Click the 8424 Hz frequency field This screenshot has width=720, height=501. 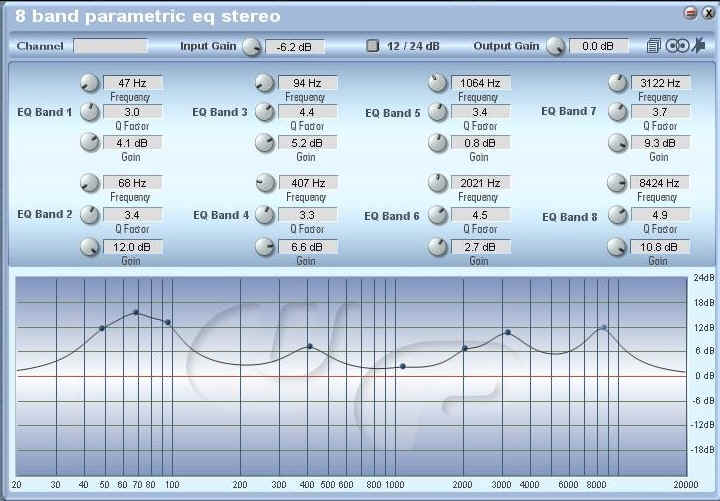pyautogui.click(x=660, y=183)
